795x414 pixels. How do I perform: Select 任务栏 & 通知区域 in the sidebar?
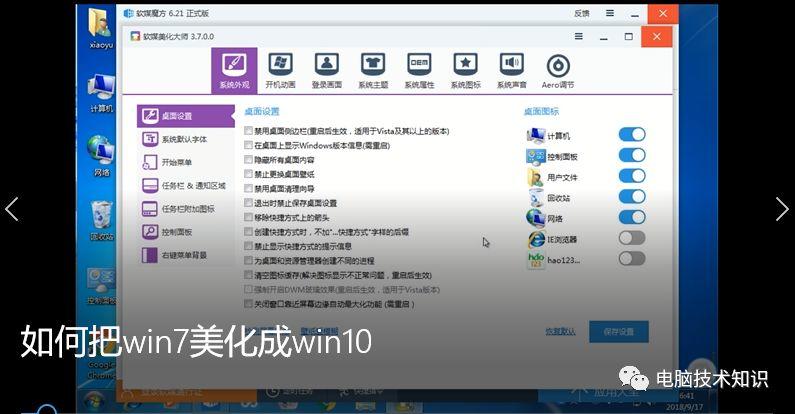tap(186, 185)
